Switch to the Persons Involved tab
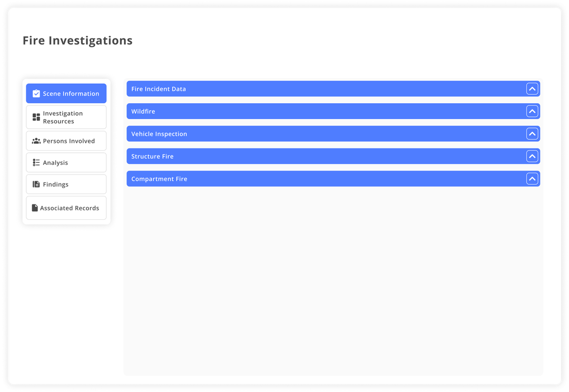569x392 pixels. [66, 141]
